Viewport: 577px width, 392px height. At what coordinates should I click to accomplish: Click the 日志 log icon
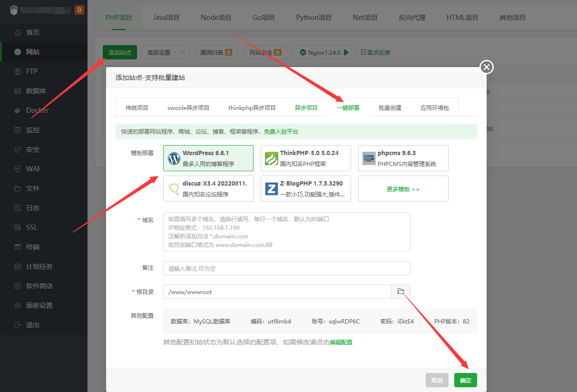click(18, 208)
